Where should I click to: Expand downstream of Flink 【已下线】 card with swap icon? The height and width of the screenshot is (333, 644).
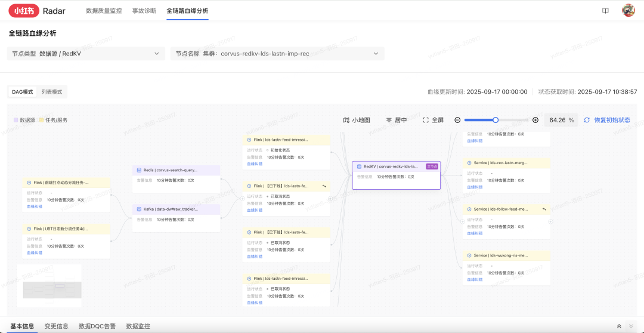click(x=330, y=198)
